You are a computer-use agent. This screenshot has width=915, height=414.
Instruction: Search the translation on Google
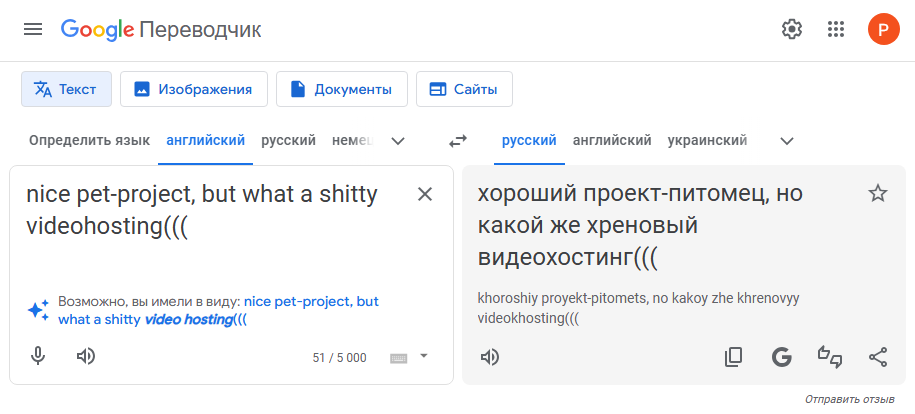tap(781, 357)
